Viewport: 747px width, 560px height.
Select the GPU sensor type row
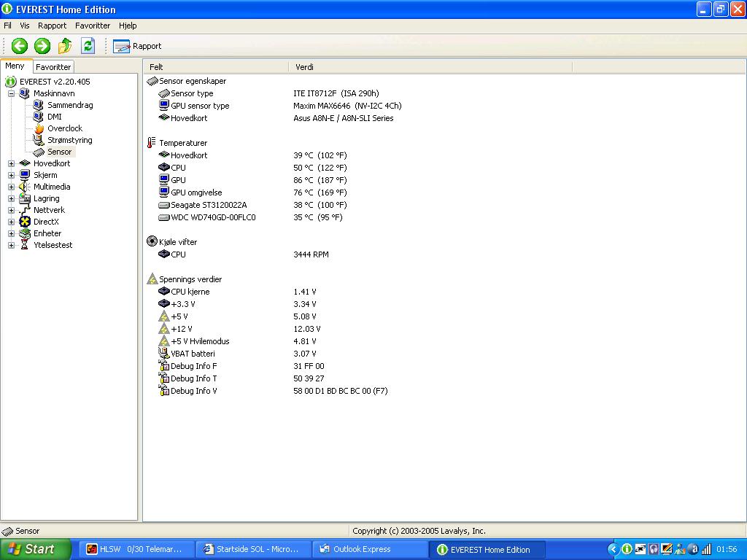tap(279, 106)
